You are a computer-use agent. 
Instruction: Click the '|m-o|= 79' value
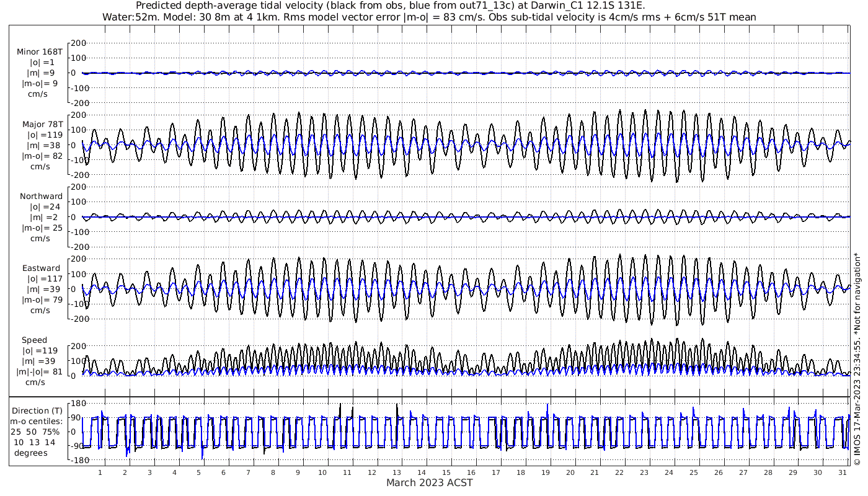pyautogui.click(x=42, y=300)
